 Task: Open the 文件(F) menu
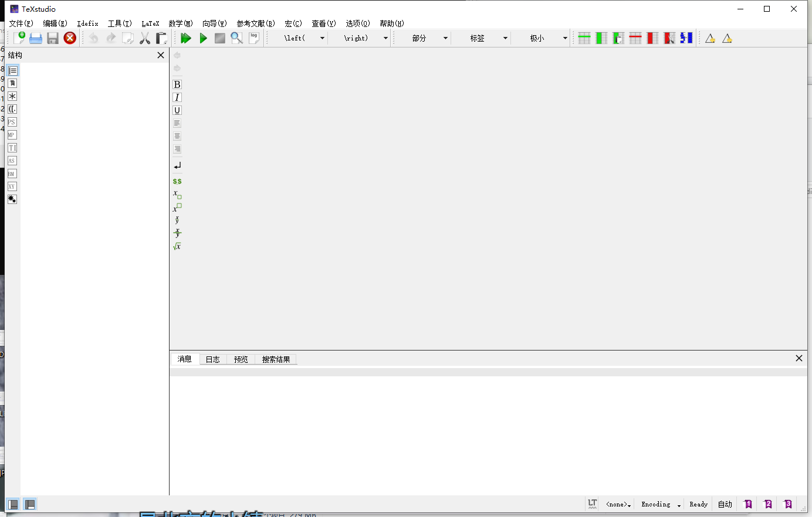(21, 23)
